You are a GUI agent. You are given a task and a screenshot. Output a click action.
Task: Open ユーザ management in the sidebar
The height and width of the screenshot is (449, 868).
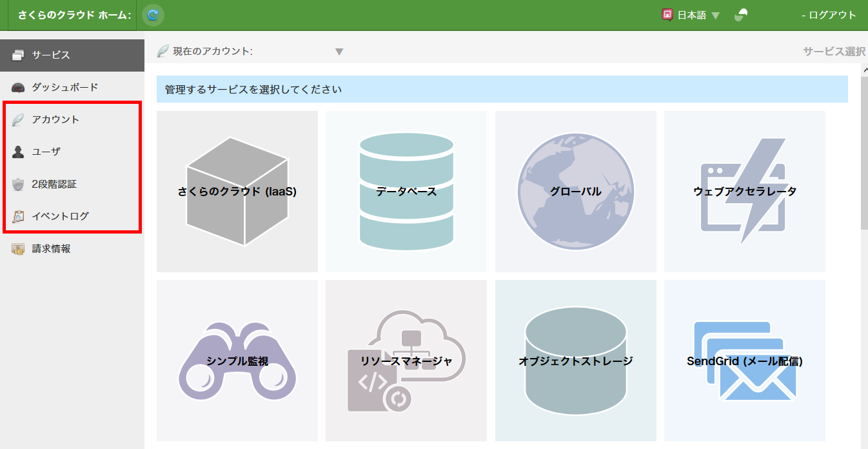click(x=46, y=152)
